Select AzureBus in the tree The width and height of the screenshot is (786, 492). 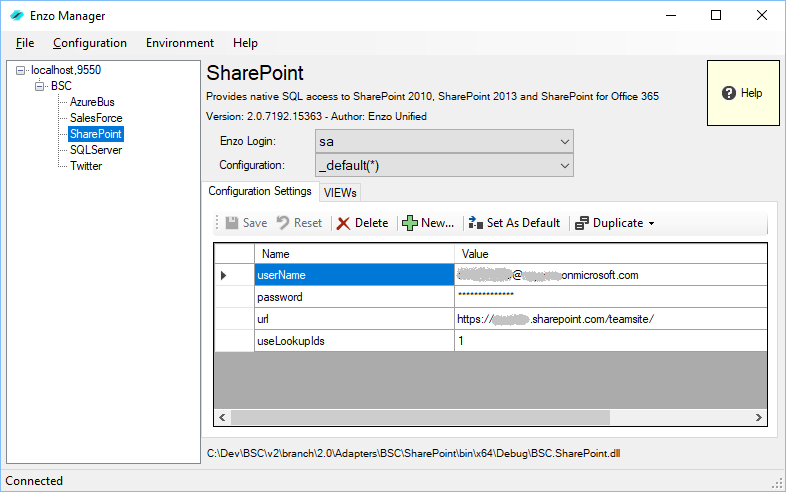[92, 102]
